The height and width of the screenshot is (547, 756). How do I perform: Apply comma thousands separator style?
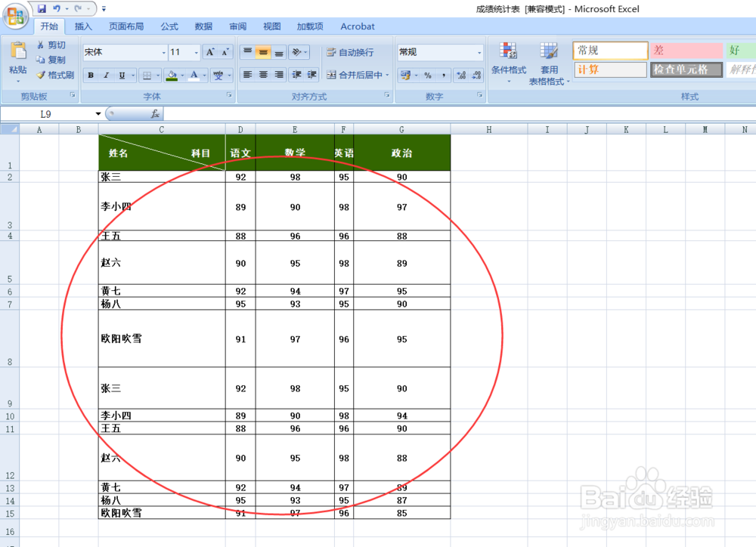(x=443, y=76)
